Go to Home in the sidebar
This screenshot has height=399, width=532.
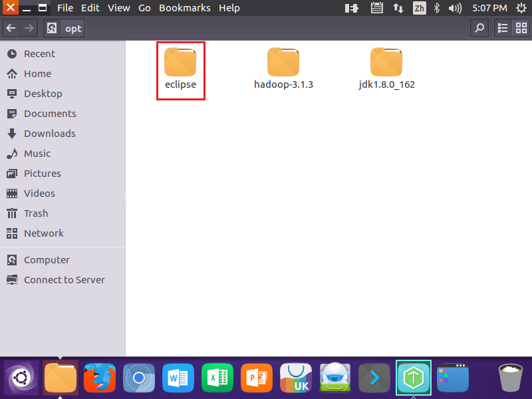[63, 74]
